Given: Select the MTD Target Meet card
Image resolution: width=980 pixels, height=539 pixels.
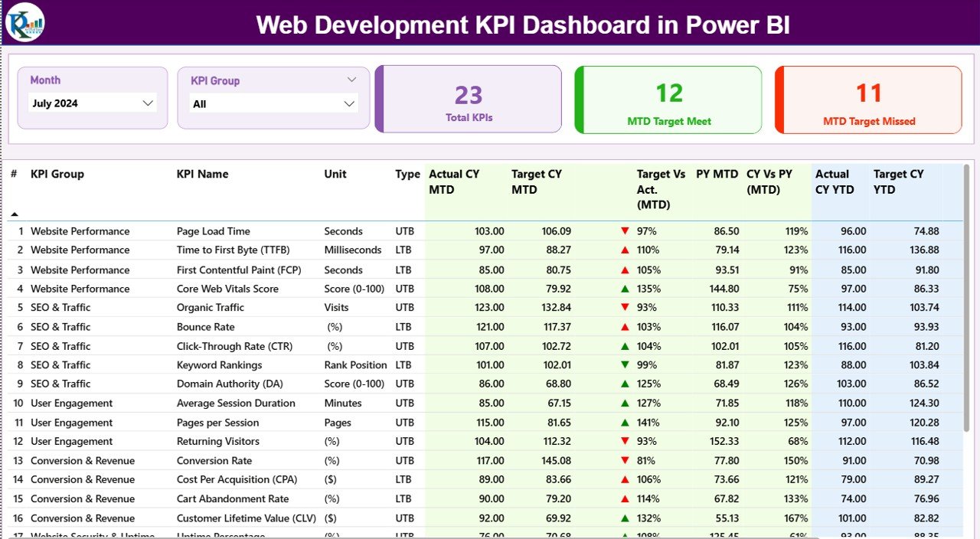Looking at the screenshot, I should click(668, 100).
